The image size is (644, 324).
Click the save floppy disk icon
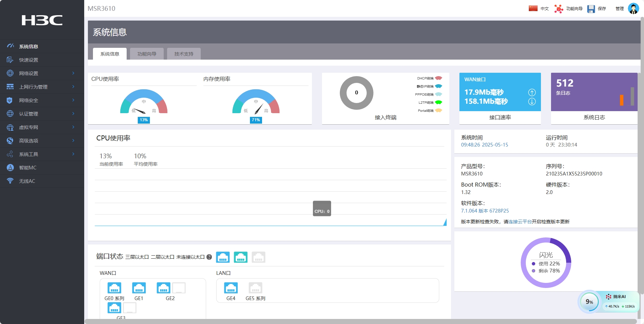591,9
